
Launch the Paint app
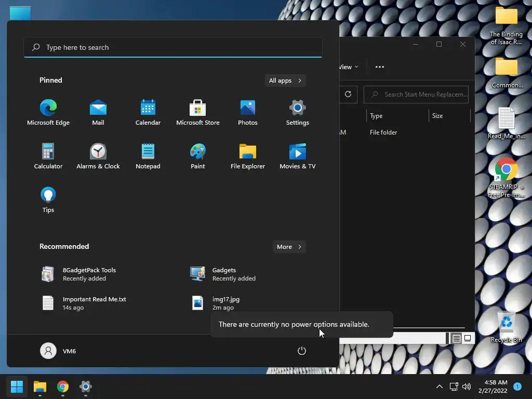198,156
